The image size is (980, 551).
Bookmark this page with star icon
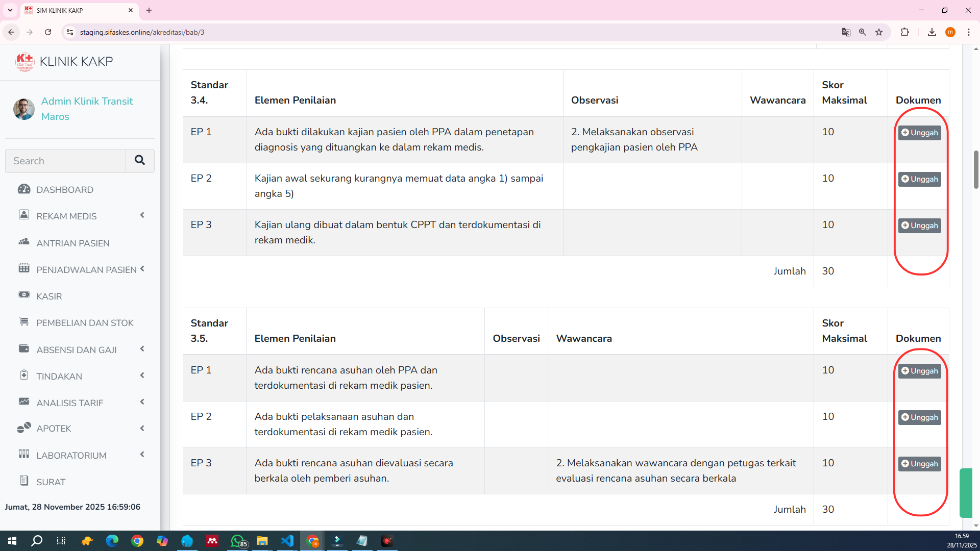879,32
